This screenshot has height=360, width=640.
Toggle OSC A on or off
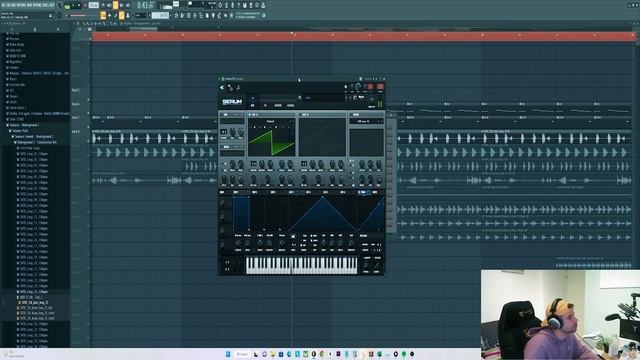[x=249, y=115]
